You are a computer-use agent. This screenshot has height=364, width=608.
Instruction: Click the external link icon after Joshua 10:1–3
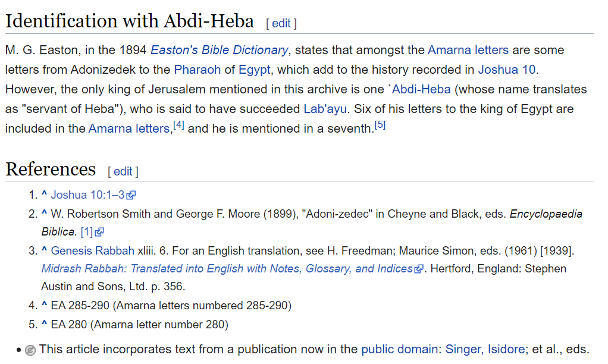(x=131, y=195)
